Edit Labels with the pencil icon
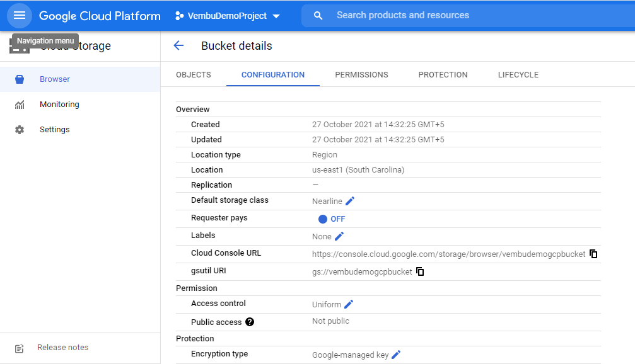This screenshot has width=635, height=364. click(x=339, y=236)
